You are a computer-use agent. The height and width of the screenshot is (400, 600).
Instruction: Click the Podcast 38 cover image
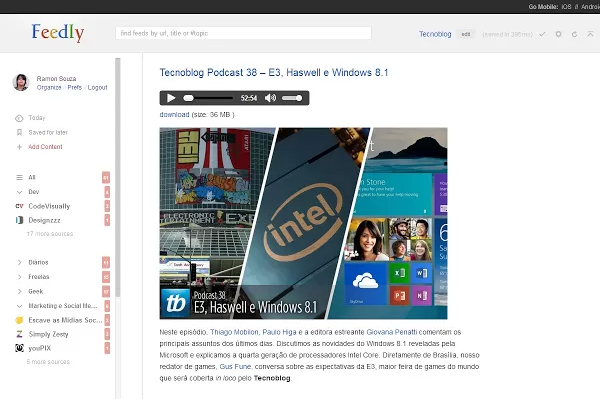tap(303, 224)
